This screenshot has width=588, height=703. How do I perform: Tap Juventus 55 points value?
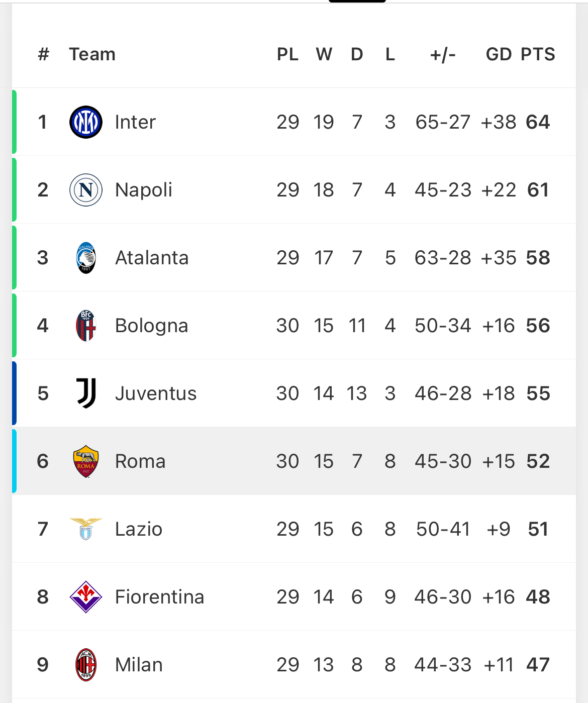pos(538,393)
